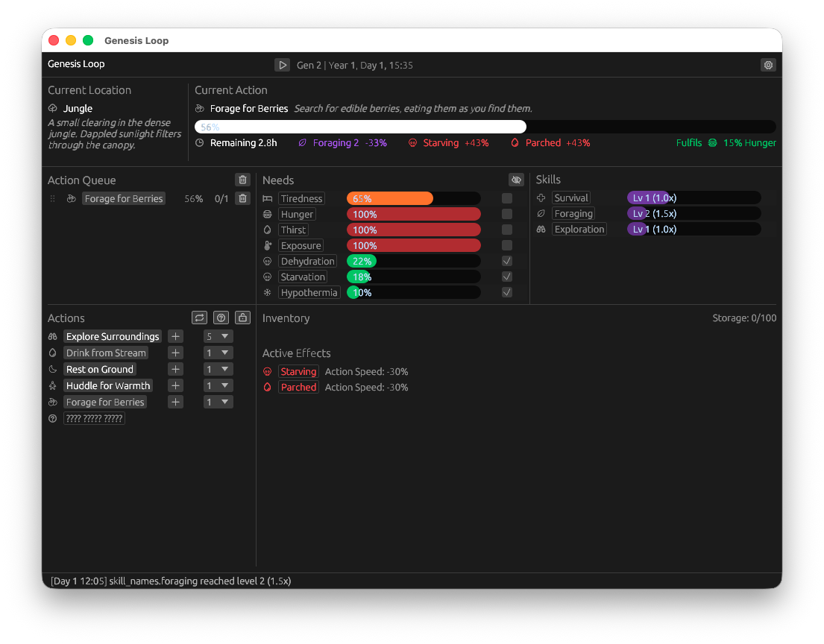Click water drop icon beside Drink from Stream

[52, 353]
